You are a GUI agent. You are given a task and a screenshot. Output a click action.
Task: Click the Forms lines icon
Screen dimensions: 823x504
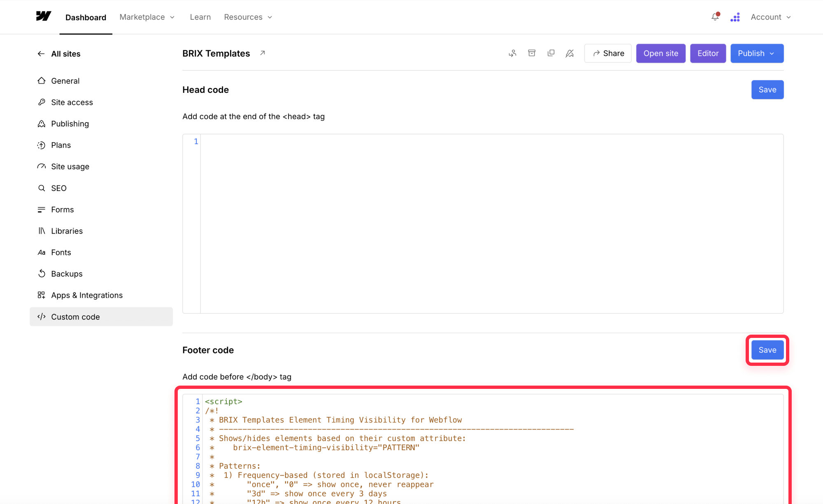click(42, 210)
